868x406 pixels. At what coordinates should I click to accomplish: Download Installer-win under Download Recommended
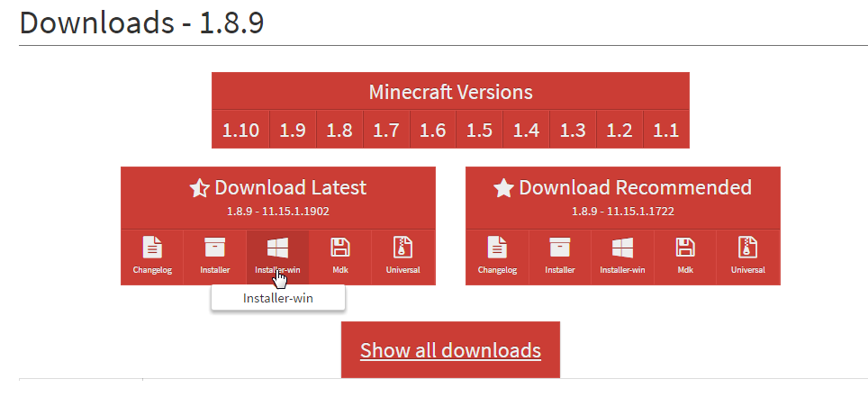tap(622, 257)
